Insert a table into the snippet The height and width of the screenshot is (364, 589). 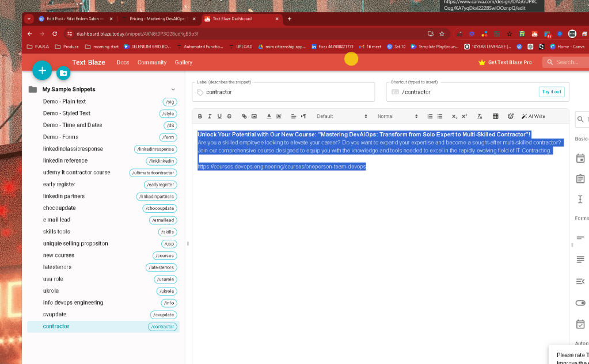[496, 116]
